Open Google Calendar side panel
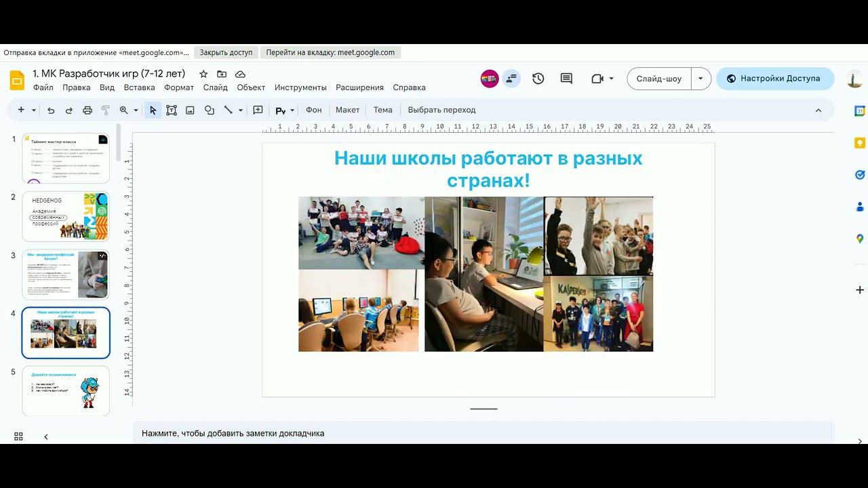868x488 pixels. point(860,111)
